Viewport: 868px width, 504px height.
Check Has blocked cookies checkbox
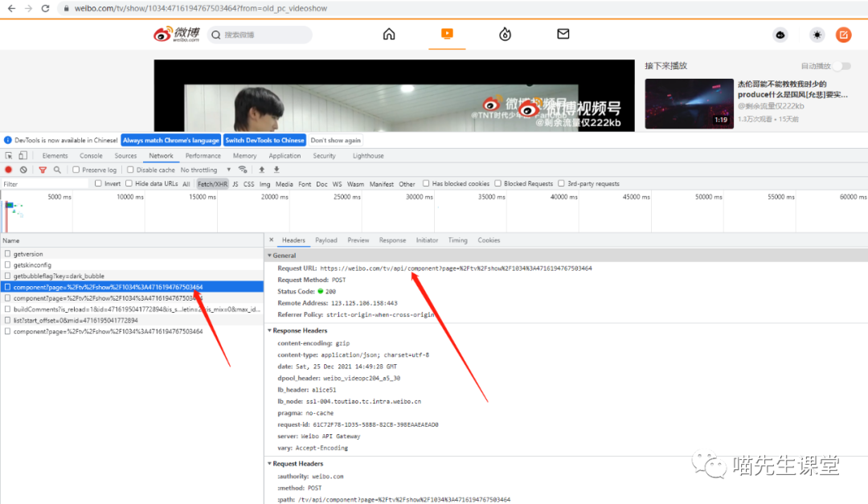point(426,183)
